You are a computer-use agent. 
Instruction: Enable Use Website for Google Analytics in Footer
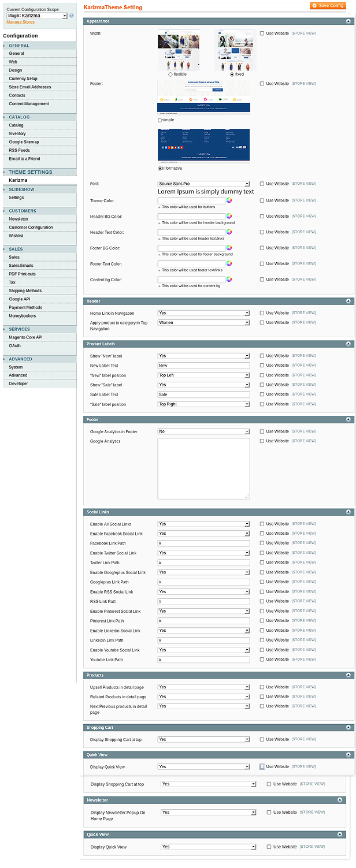tap(262, 431)
